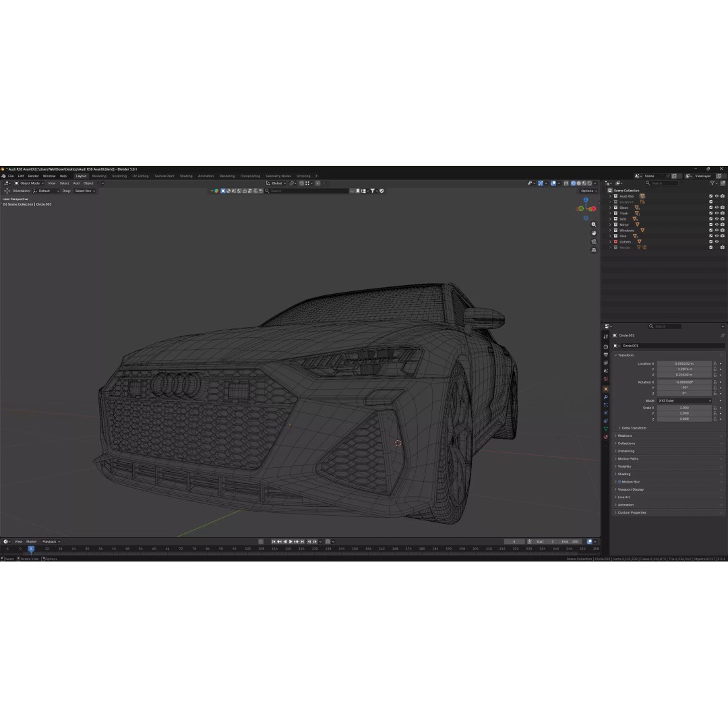Uncheck the Windows collection checkbox
728x728 pixels.
(x=711, y=231)
